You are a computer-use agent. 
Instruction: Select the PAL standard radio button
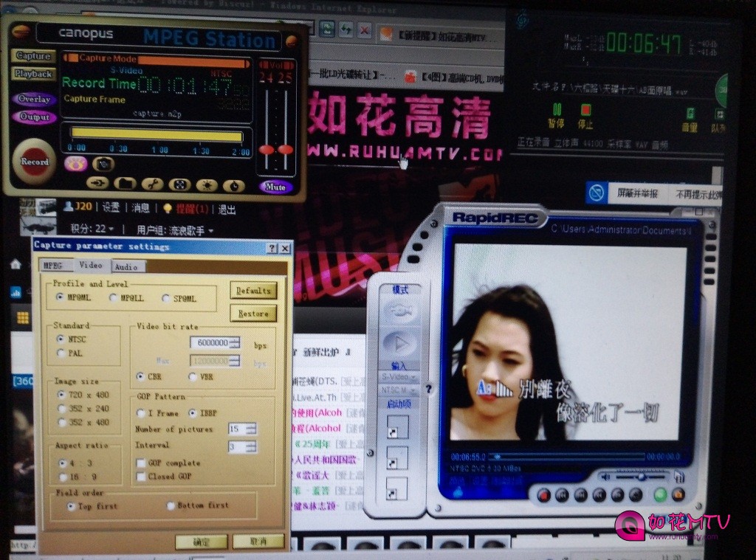(61, 353)
